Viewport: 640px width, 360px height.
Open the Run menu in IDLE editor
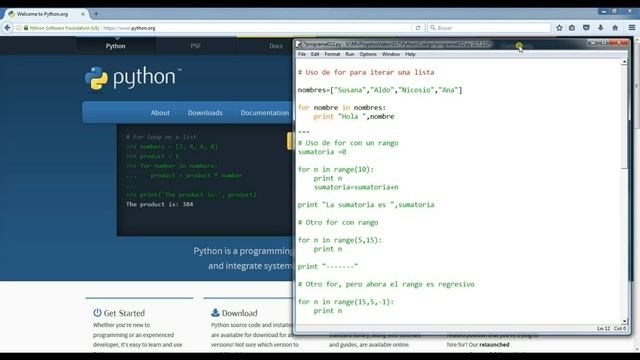tap(350, 54)
